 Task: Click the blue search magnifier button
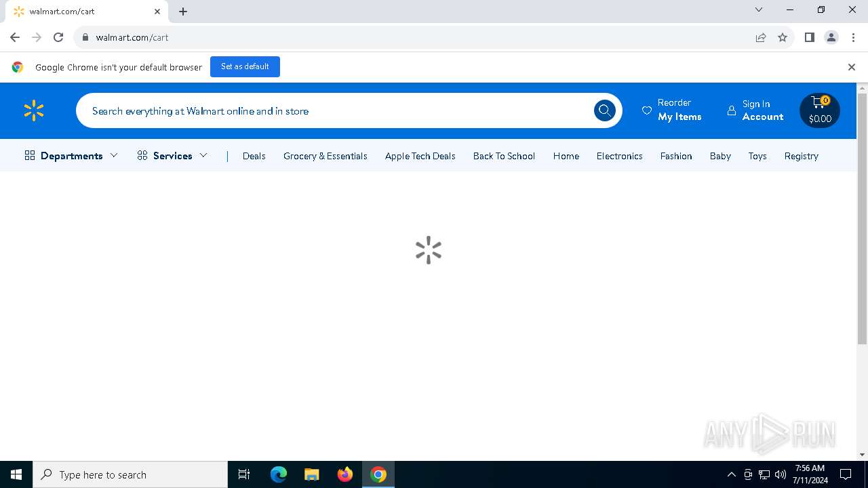point(605,110)
